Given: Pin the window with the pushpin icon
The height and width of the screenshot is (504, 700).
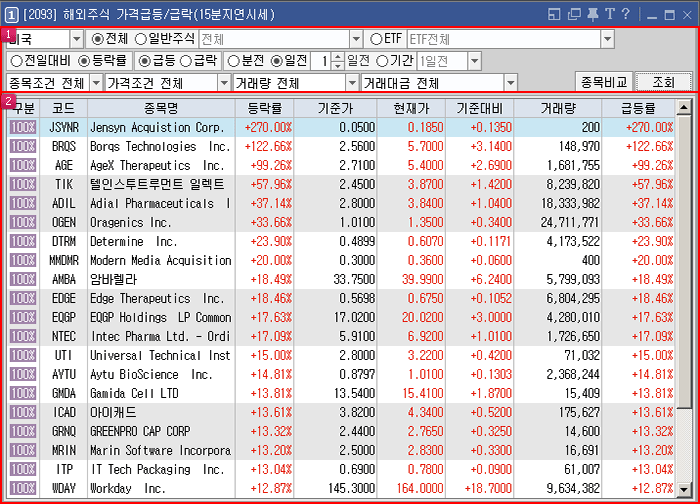Looking at the screenshot, I should point(593,14).
